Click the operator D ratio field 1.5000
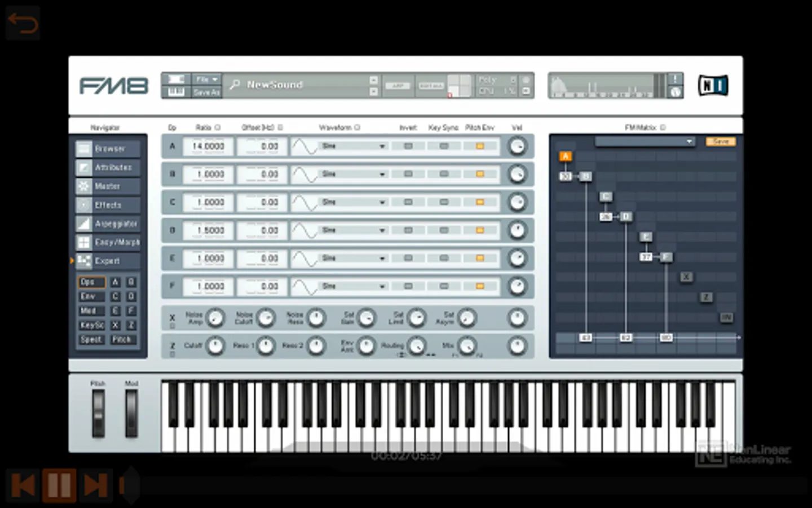The height and width of the screenshot is (508, 812). [208, 230]
